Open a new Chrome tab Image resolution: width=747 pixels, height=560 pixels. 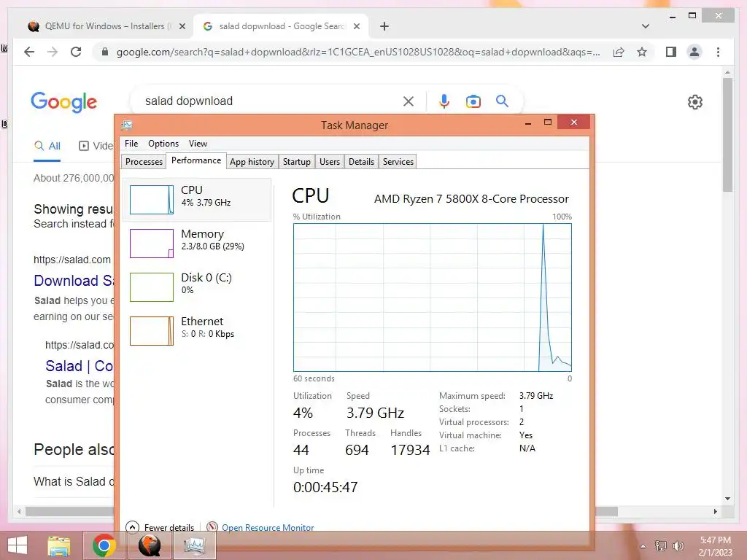[x=384, y=26]
